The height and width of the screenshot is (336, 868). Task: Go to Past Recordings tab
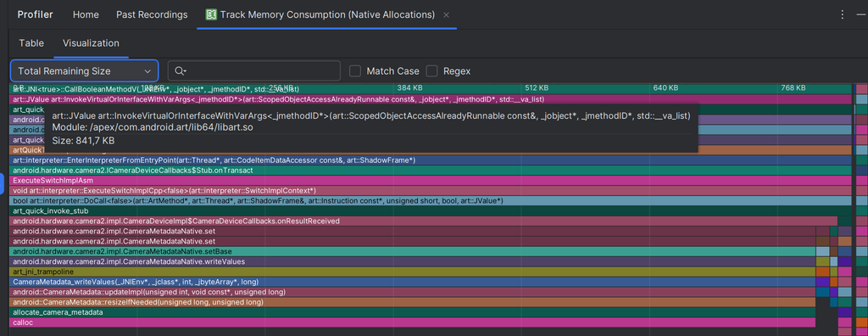click(x=152, y=14)
